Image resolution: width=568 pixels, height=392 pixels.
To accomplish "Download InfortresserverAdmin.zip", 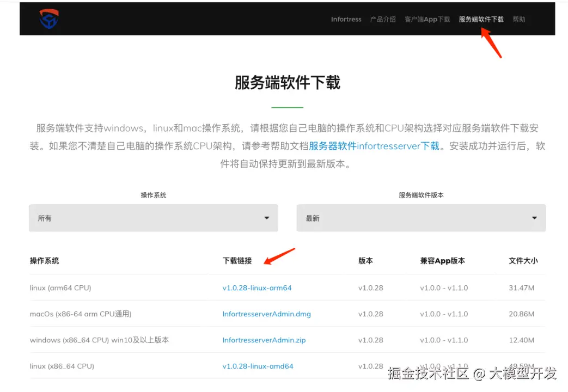I will (264, 340).
